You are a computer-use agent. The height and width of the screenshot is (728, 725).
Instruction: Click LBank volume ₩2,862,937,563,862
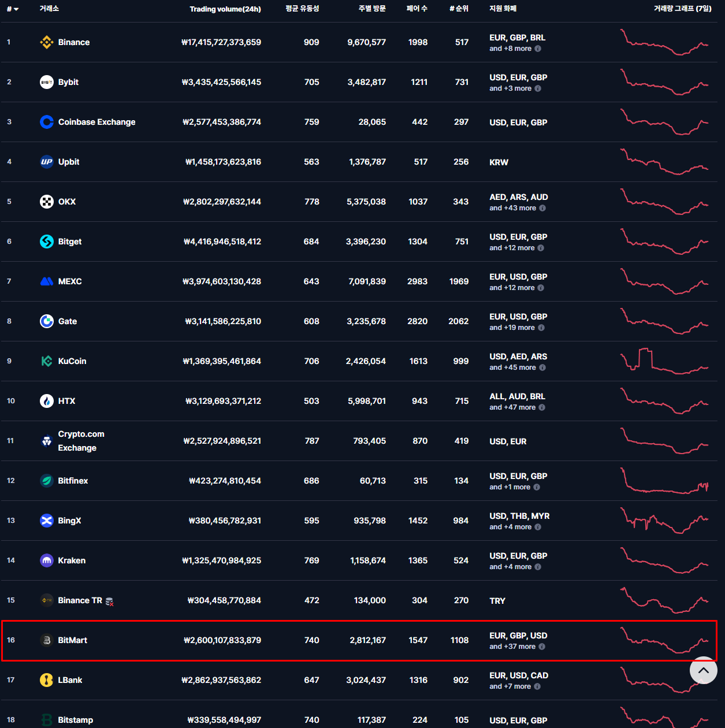click(221, 680)
